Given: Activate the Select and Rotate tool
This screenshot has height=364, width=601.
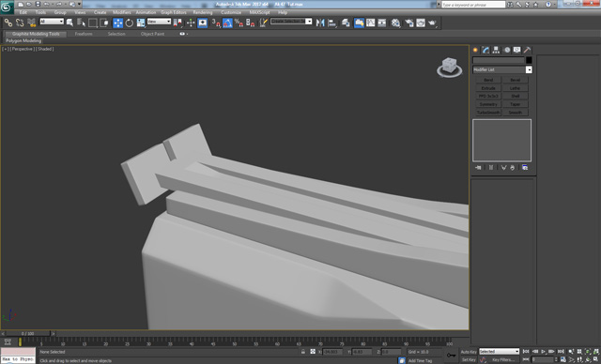Looking at the screenshot, I should tap(130, 23).
